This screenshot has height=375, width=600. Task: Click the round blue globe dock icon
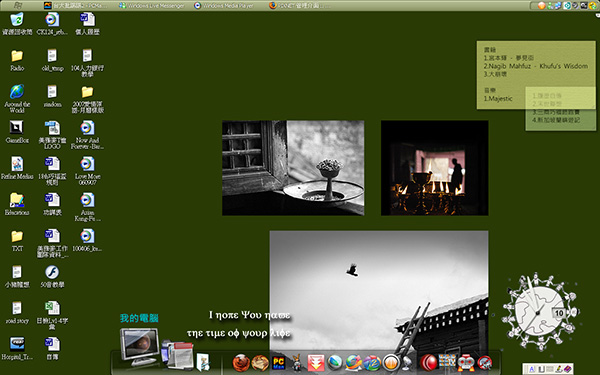[334, 362]
